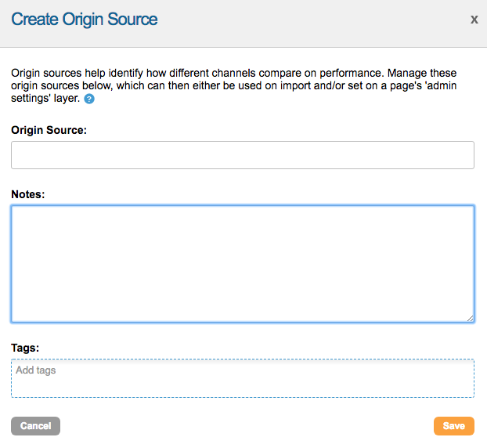487x448 pixels.
Task: Select the "Add tags" placeholder text
Action: coord(36,370)
